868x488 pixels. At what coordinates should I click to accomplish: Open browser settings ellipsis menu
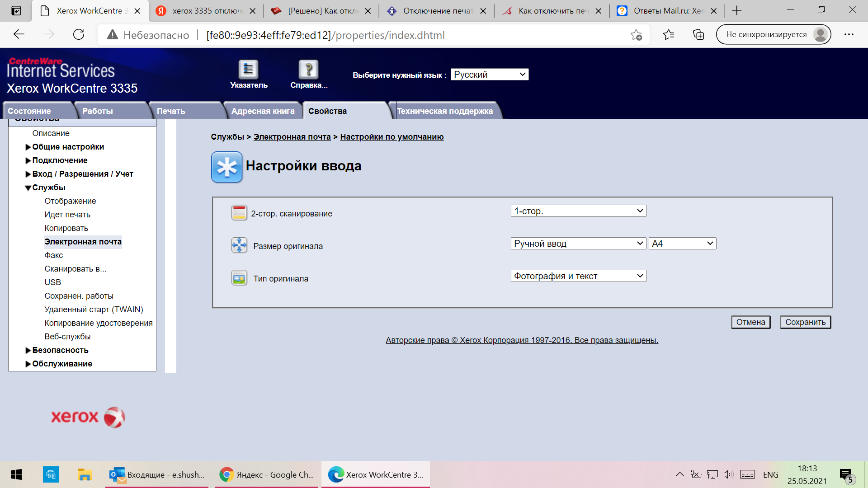(x=849, y=35)
